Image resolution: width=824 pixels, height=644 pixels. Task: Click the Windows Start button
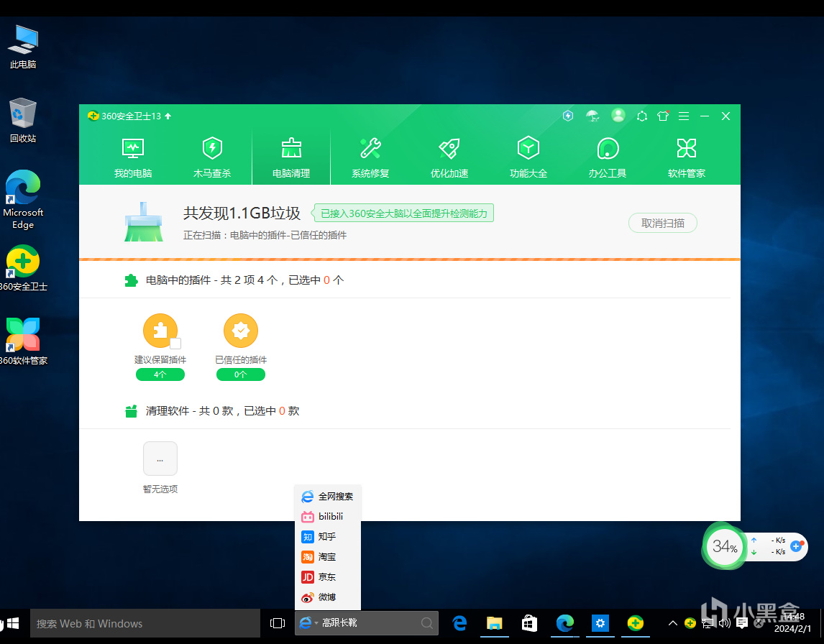(13, 623)
